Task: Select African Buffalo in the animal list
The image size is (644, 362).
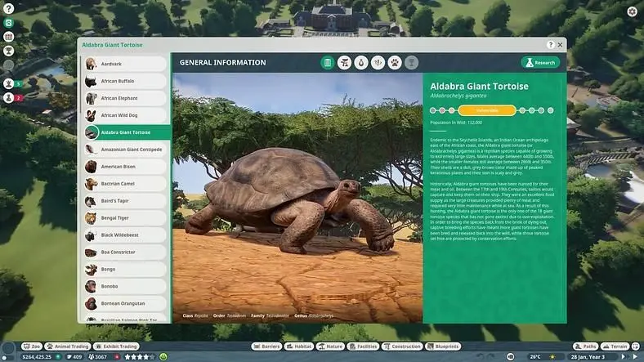Action: point(126,81)
